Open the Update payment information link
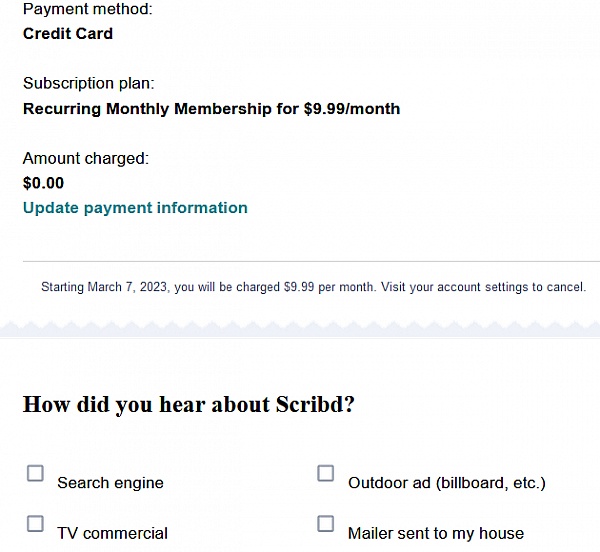Viewport: 600px width, 552px height. [135, 208]
